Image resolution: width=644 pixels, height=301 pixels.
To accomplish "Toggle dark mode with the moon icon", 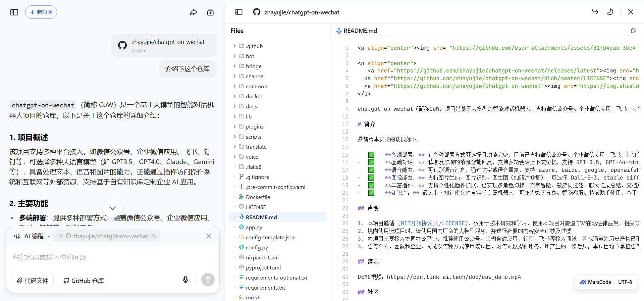I will coord(610,12).
